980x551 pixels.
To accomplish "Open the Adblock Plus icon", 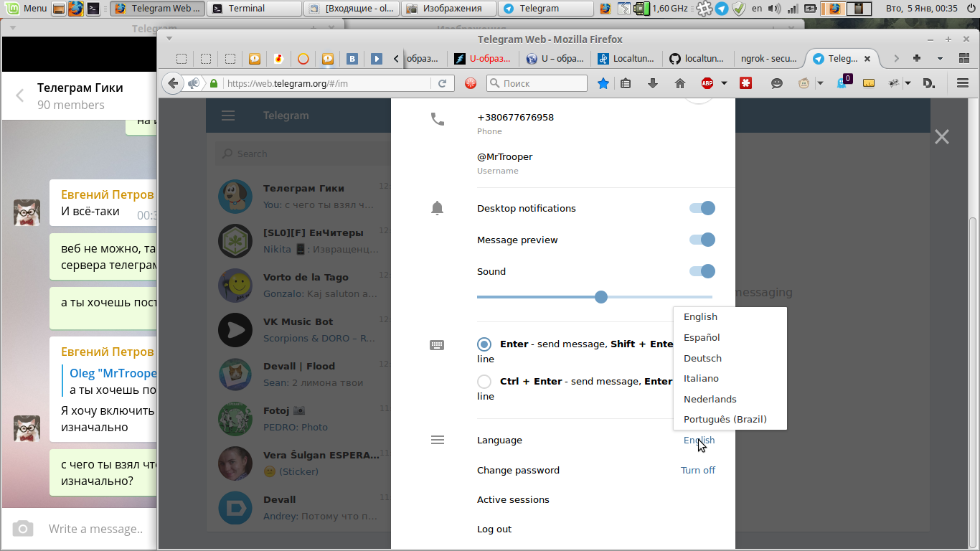I will point(707,83).
